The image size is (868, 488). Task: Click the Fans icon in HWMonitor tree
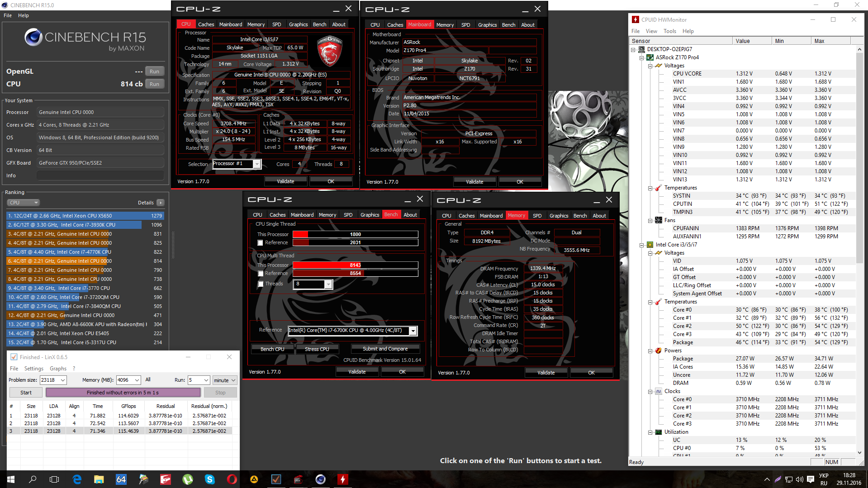[659, 220]
